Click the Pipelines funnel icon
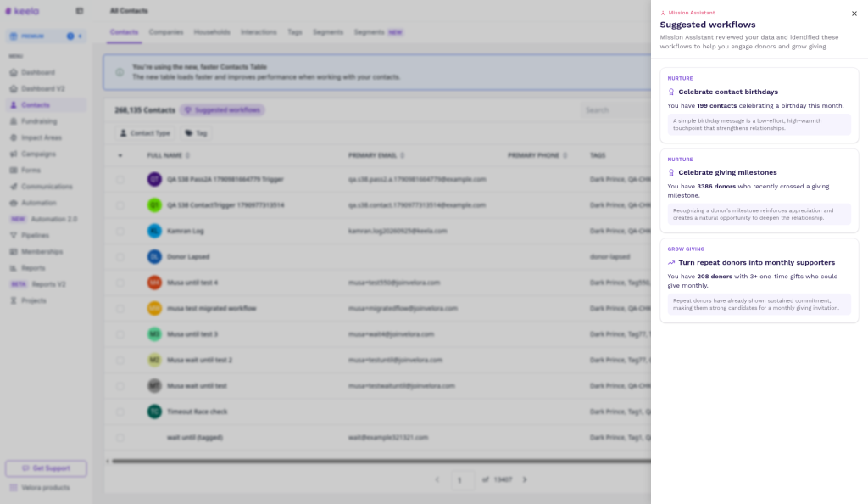This screenshot has height=504, width=868. click(14, 235)
